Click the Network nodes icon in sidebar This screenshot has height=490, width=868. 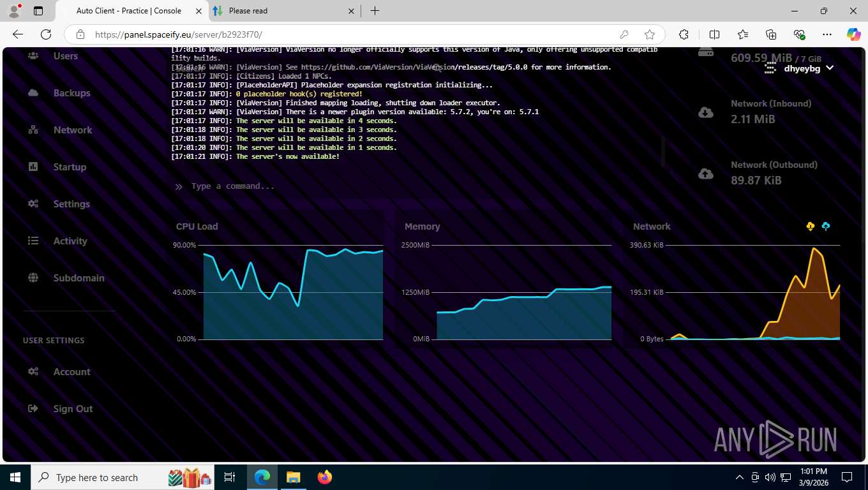tap(33, 130)
